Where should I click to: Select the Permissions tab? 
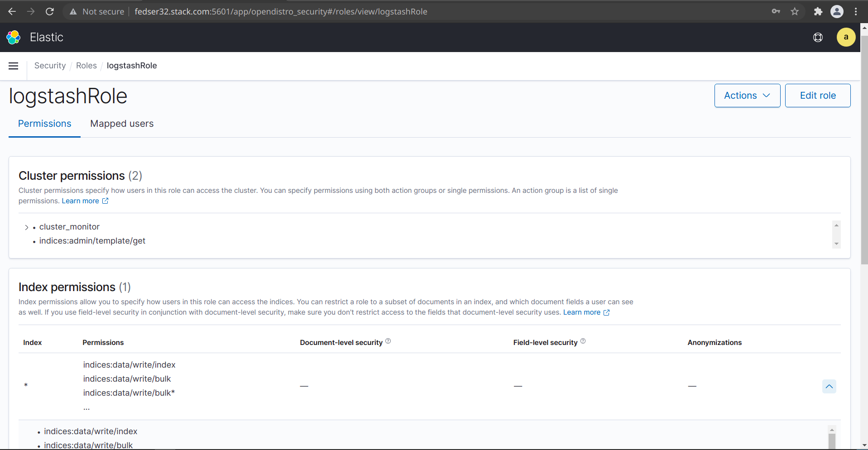(x=44, y=124)
